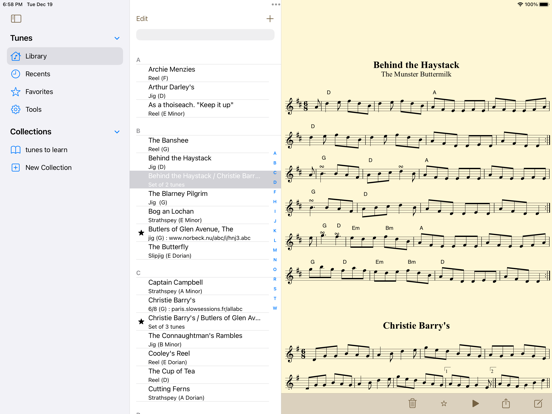The height and width of the screenshot is (414, 552).
Task: Tap the Edit button above tune list
Action: point(142,19)
